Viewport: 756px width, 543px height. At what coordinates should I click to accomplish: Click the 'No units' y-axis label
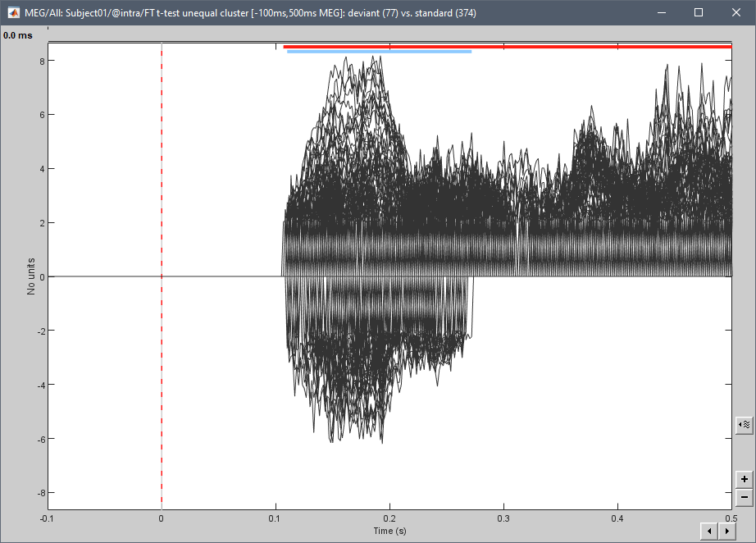pos(31,276)
